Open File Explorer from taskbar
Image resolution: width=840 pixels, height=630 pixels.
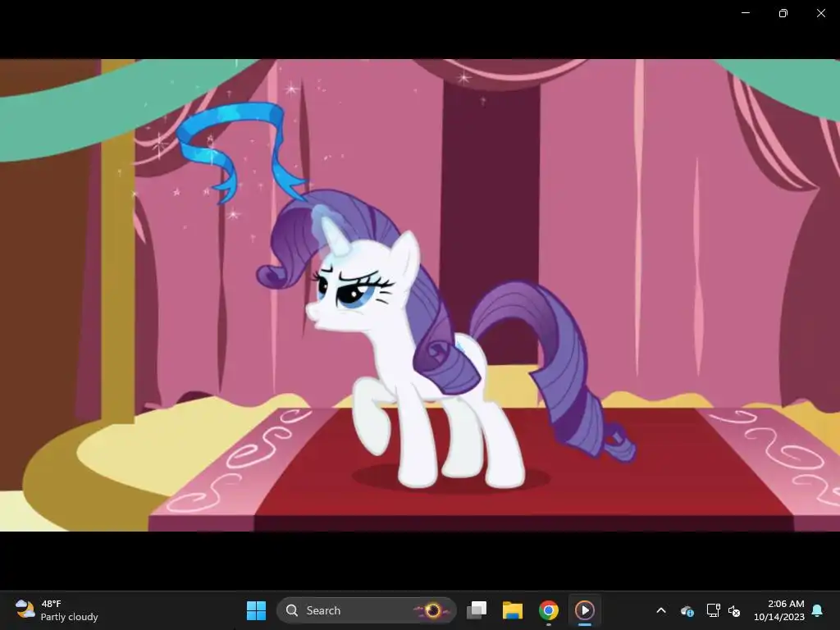(x=512, y=610)
